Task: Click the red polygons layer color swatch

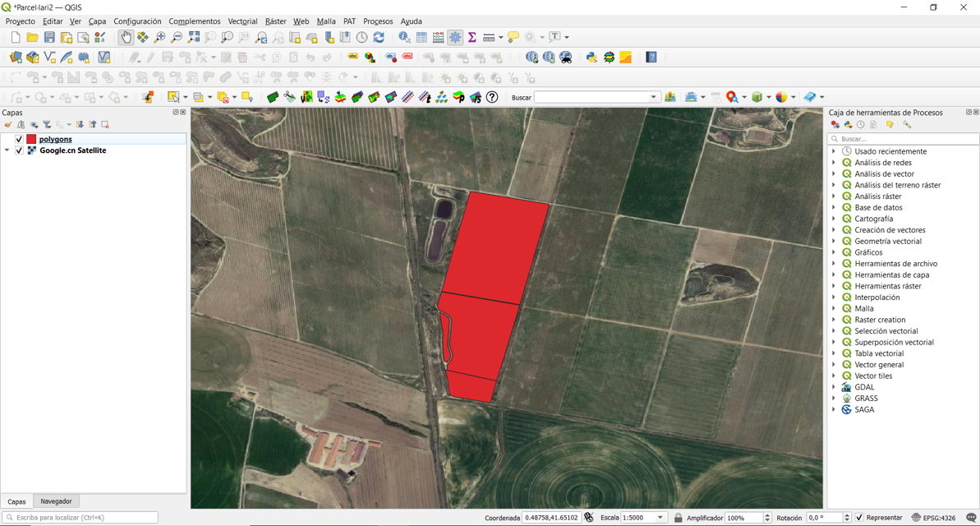Action: click(x=31, y=140)
